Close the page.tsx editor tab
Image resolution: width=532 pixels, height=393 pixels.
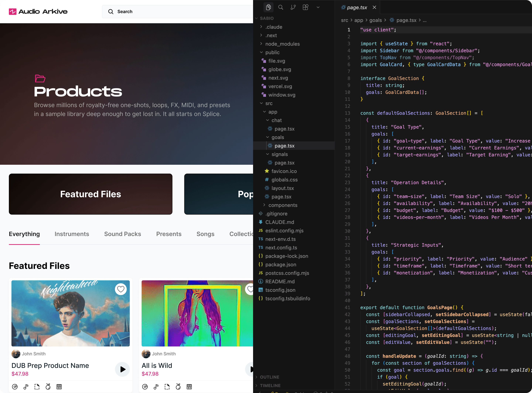pos(374,7)
